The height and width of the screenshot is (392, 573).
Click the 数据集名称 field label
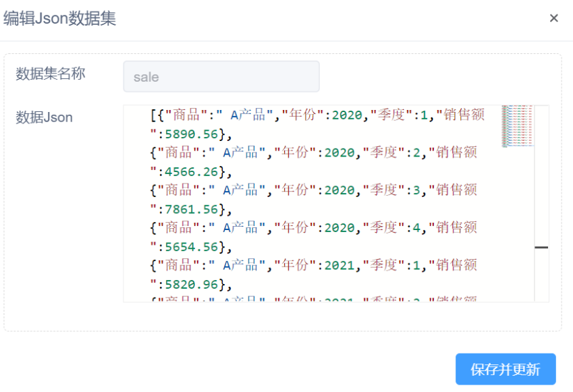coord(51,74)
